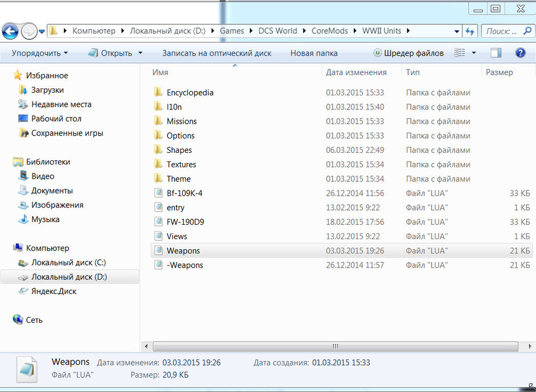Screen dimensions: 536x392
Task: Click Шредер файлов toolbar button
Action: point(408,53)
